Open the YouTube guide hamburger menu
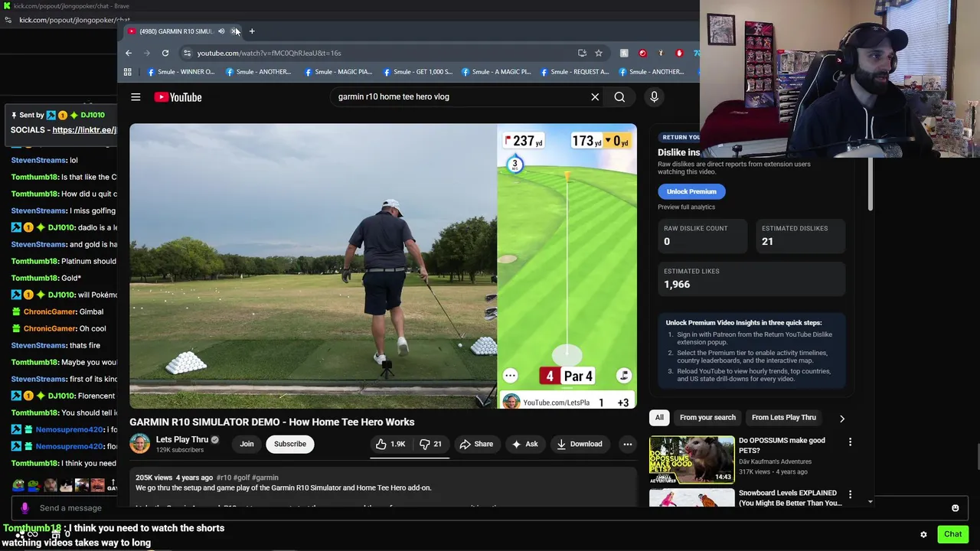Viewport: 980px width, 551px height. tap(136, 97)
